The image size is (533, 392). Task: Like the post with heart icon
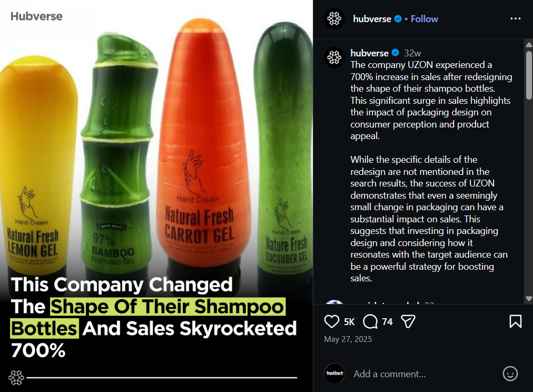(331, 321)
